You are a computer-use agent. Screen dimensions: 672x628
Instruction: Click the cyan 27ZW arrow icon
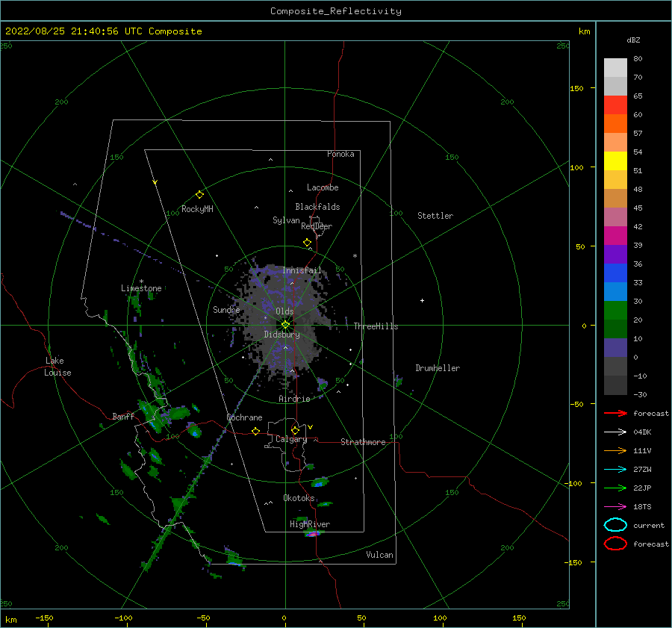click(x=615, y=469)
